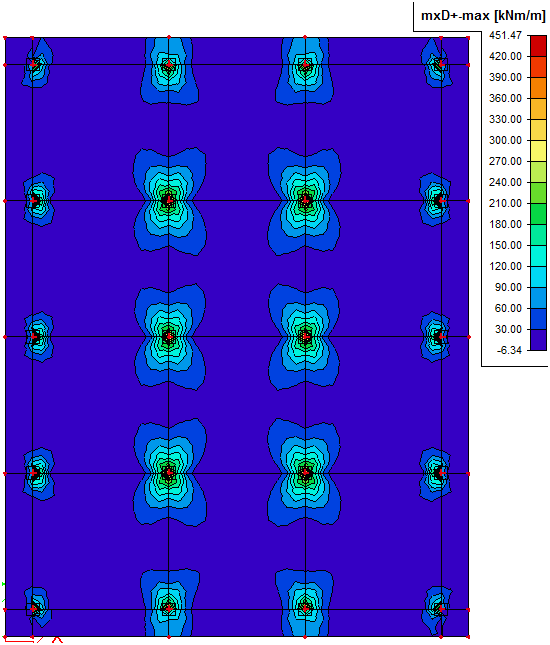Image resolution: width=550 pixels, height=645 pixels.
Task: Click the center-row left interior column peak
Action: [x=169, y=337]
